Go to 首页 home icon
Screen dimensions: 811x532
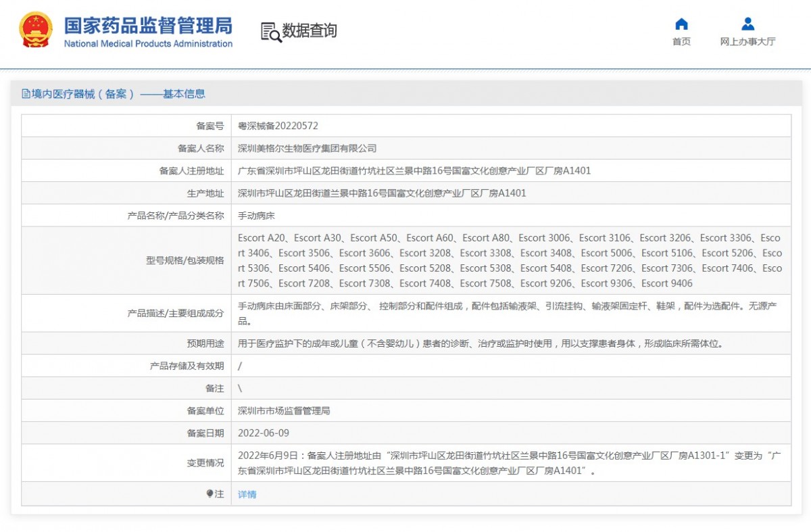(x=681, y=24)
